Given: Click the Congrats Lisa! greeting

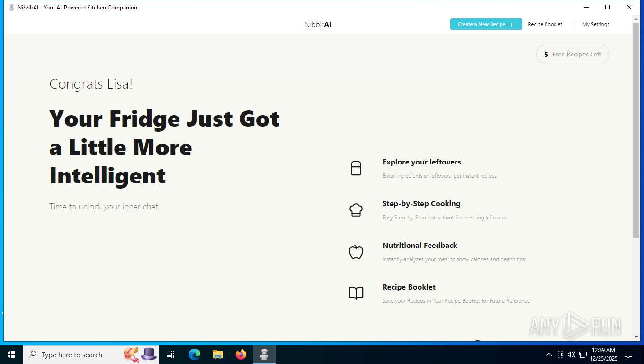Looking at the screenshot, I should [x=91, y=84].
